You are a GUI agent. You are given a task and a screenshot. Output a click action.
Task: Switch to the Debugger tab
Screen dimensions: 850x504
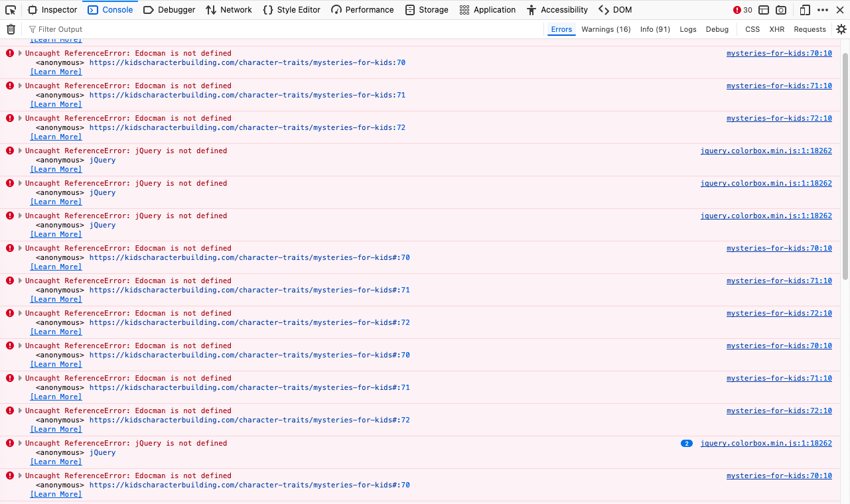pyautogui.click(x=169, y=10)
